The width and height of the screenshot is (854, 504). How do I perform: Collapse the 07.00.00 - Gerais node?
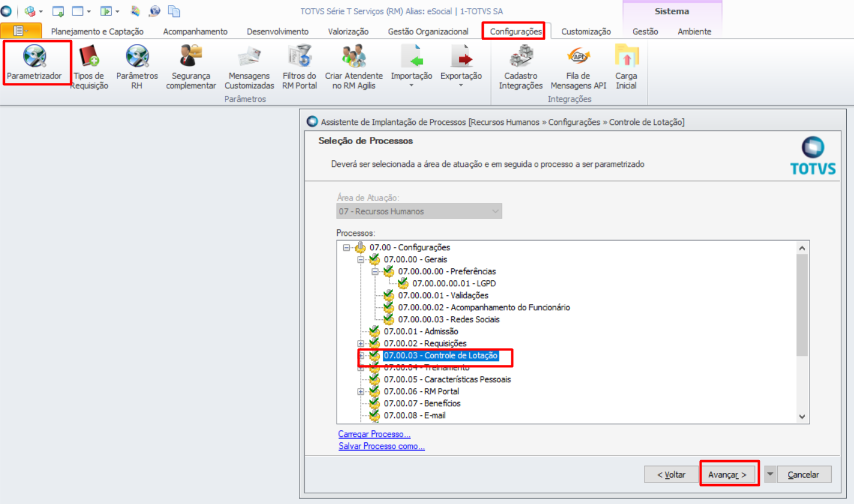(361, 259)
